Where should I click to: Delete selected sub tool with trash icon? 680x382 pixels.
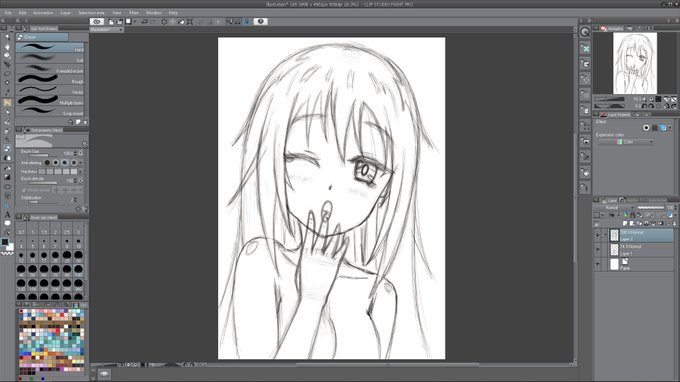point(85,122)
